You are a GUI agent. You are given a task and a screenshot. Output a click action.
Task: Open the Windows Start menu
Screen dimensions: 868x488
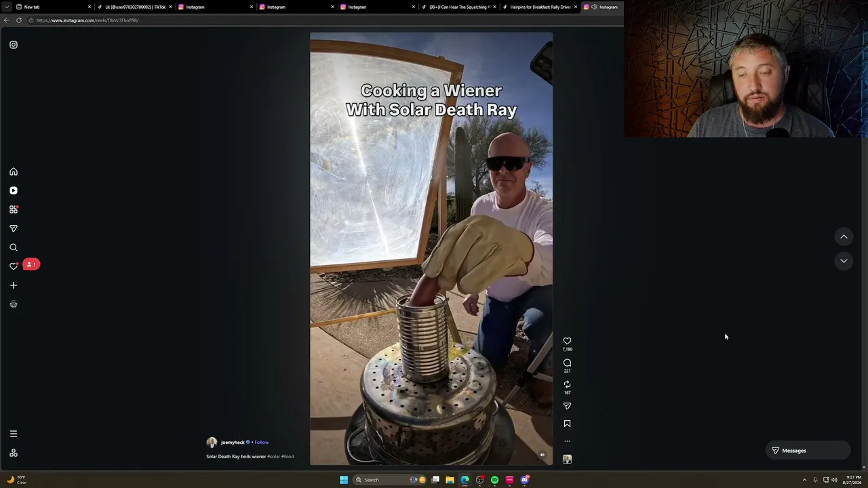tap(344, 480)
